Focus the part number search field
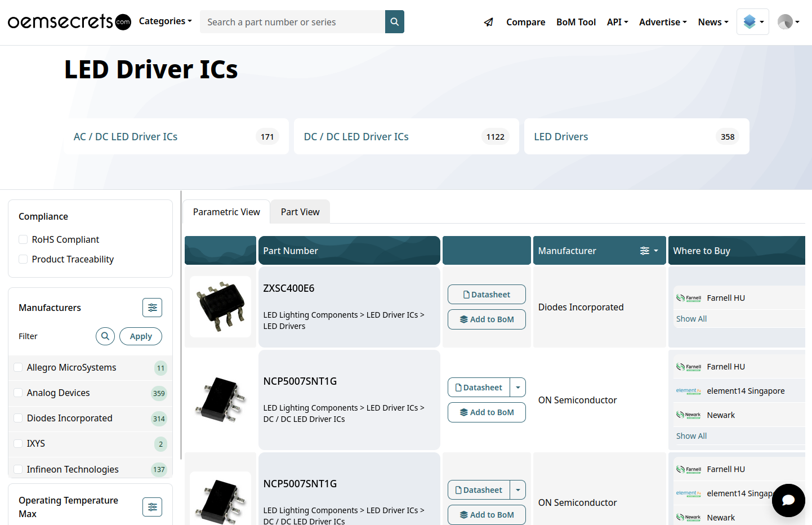The height and width of the screenshot is (525, 812). click(292, 22)
